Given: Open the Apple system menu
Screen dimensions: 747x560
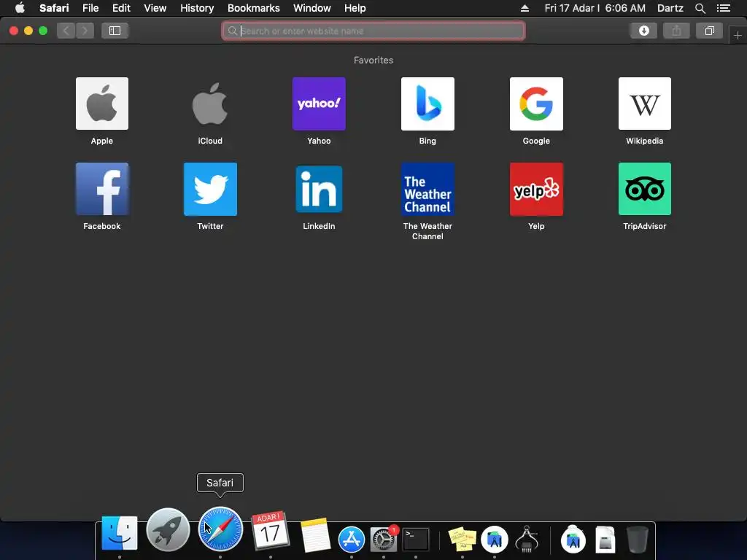Looking at the screenshot, I should [20, 8].
